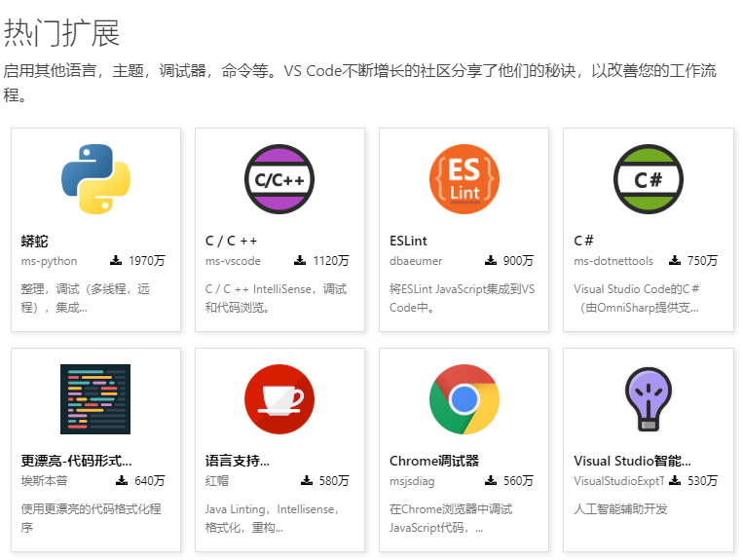Image resolution: width=743 pixels, height=560 pixels.
Task: Open the 更漂亮-代码形式... extension title
Action: point(76,461)
